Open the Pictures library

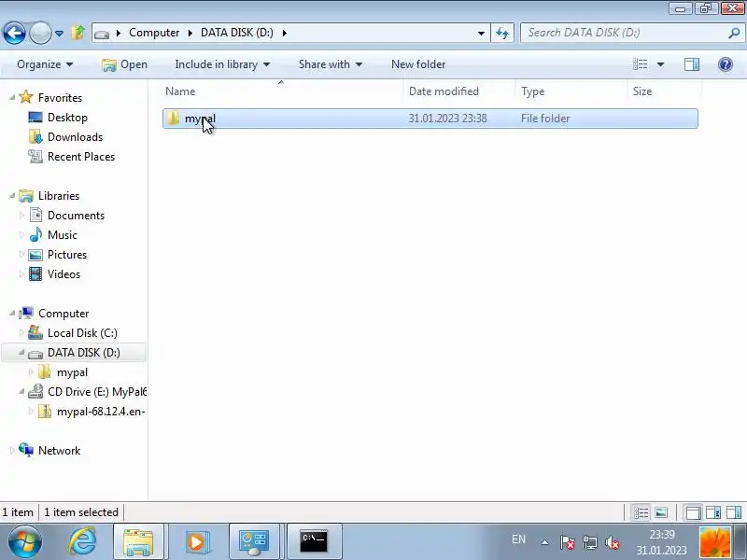pos(66,255)
